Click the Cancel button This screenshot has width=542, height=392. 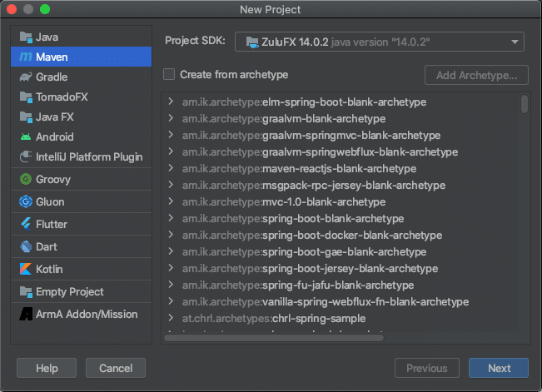click(116, 368)
